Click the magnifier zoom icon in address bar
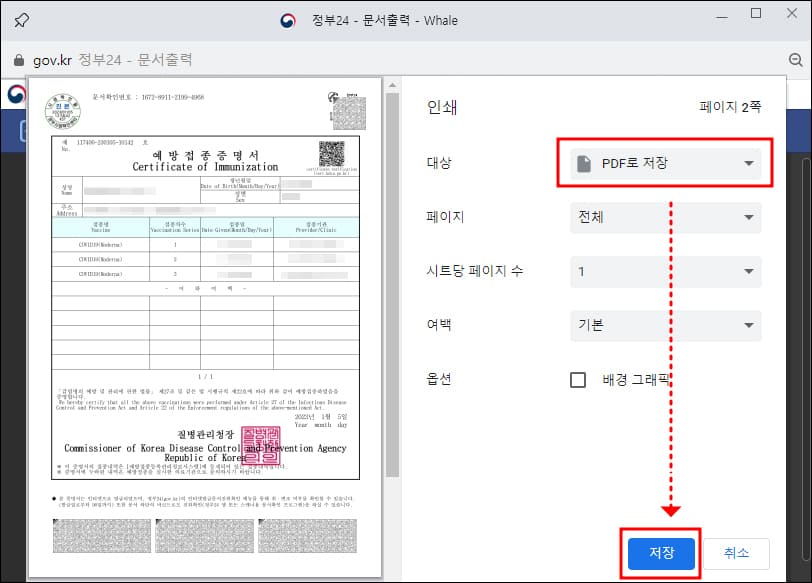Viewport: 812px width, 583px height. [x=793, y=59]
